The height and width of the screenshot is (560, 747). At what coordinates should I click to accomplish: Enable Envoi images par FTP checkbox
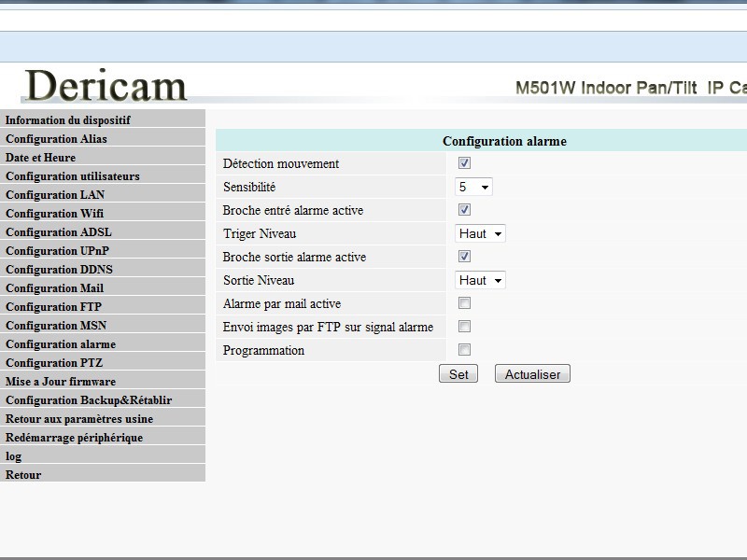464,326
